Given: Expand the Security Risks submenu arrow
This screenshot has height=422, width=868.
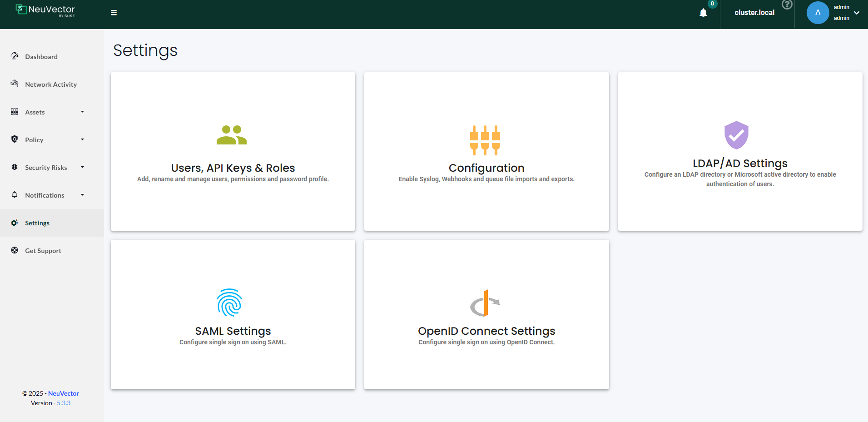Looking at the screenshot, I should [x=82, y=167].
